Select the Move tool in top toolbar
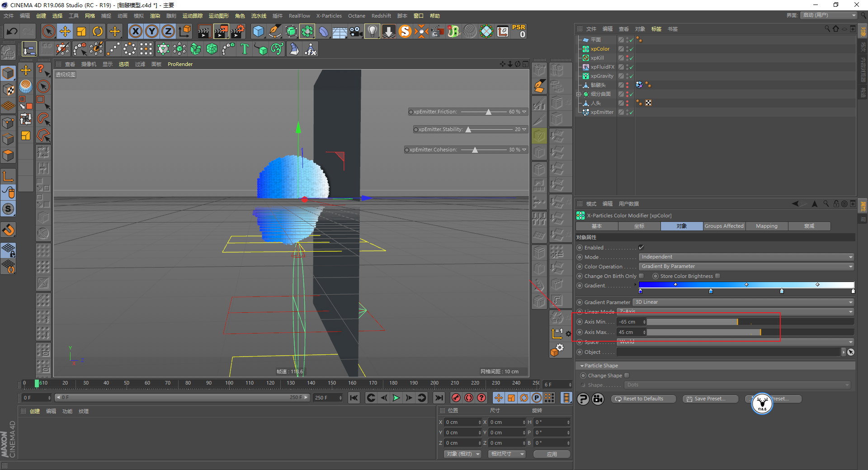Screen dimensions: 868x470 pos(65,31)
